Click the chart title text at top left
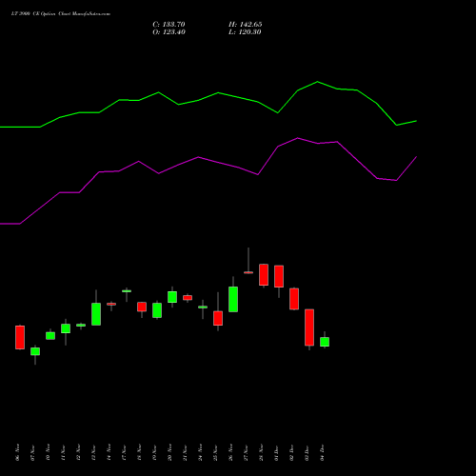476x476 pixels. [61, 14]
